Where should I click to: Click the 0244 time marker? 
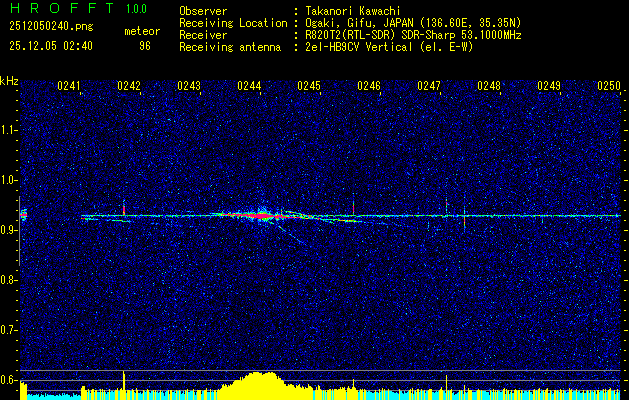point(249,86)
